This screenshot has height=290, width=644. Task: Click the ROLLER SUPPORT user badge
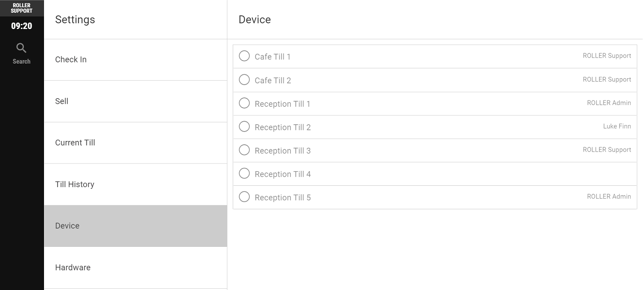(x=22, y=8)
